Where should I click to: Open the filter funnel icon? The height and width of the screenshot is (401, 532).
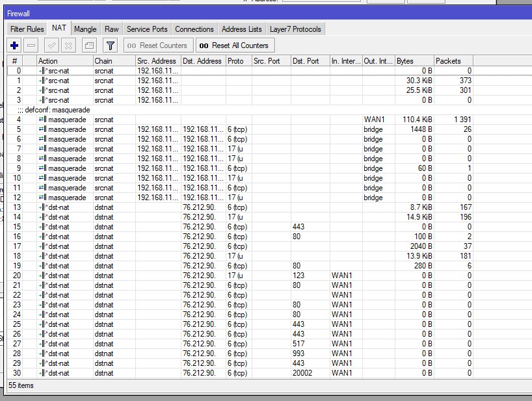pyautogui.click(x=111, y=45)
